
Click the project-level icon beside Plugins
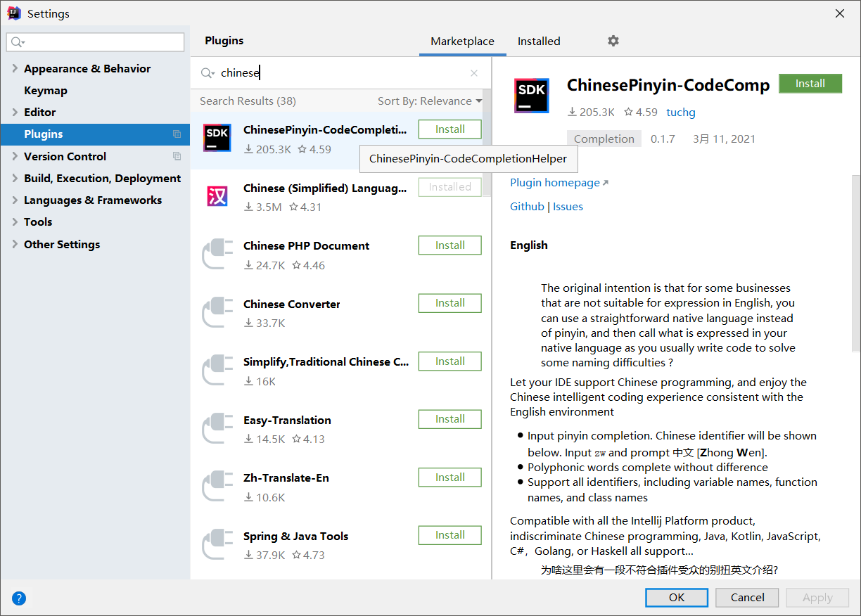(x=177, y=134)
